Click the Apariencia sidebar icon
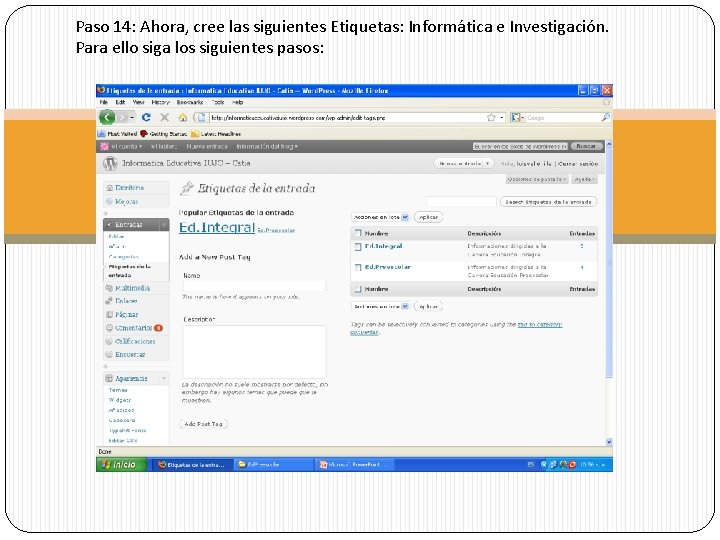 point(109,378)
